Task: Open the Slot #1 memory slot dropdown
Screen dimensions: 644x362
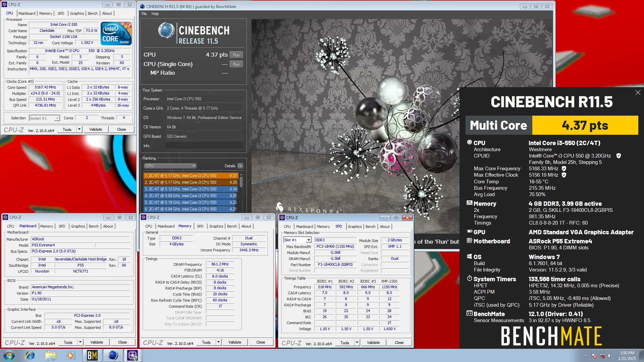Action: pos(298,240)
